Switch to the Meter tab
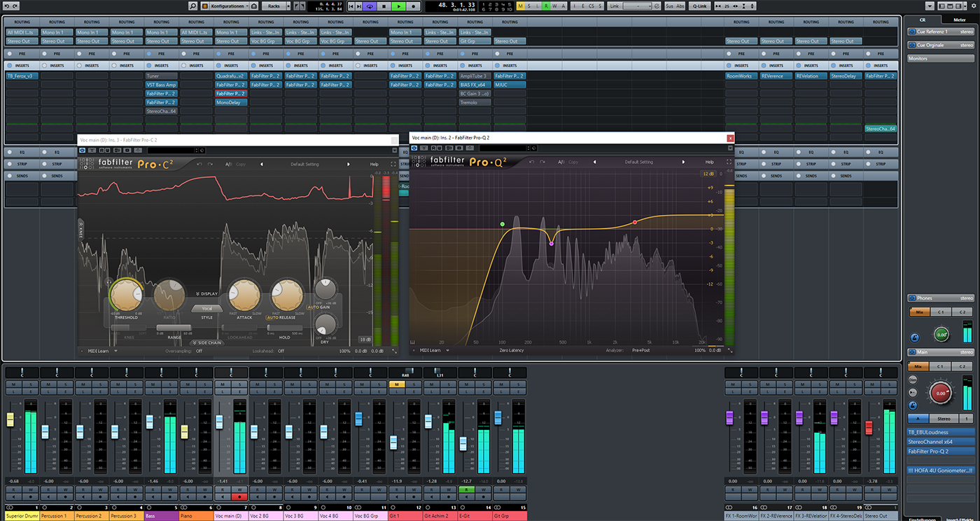Viewport: 980px width, 521px height. point(958,20)
